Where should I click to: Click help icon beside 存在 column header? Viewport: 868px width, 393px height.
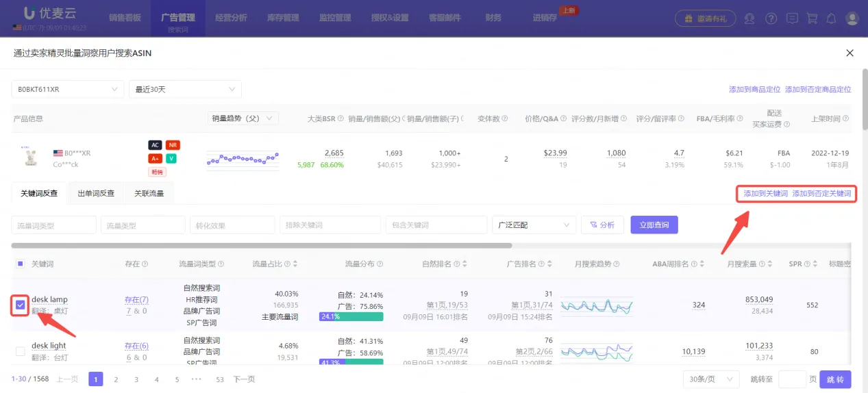(145, 264)
